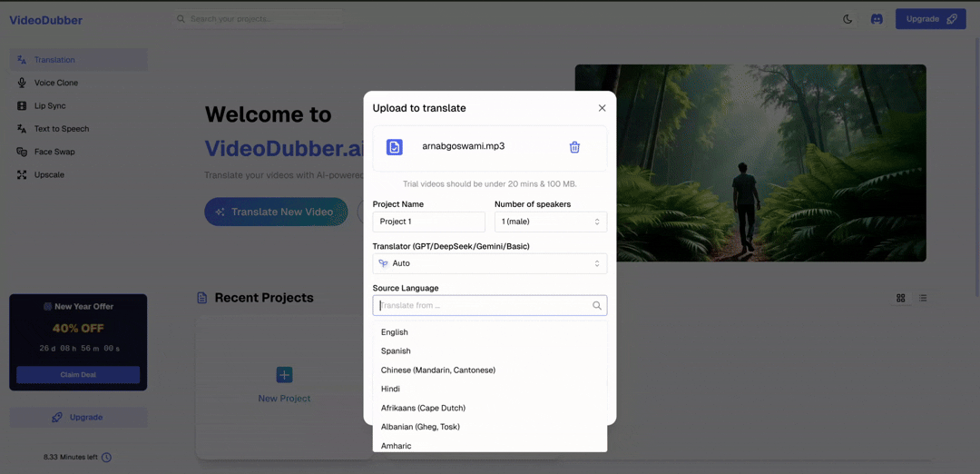This screenshot has width=980, height=474.
Task: Click the clock icon beside minutes left
Action: [x=107, y=458]
